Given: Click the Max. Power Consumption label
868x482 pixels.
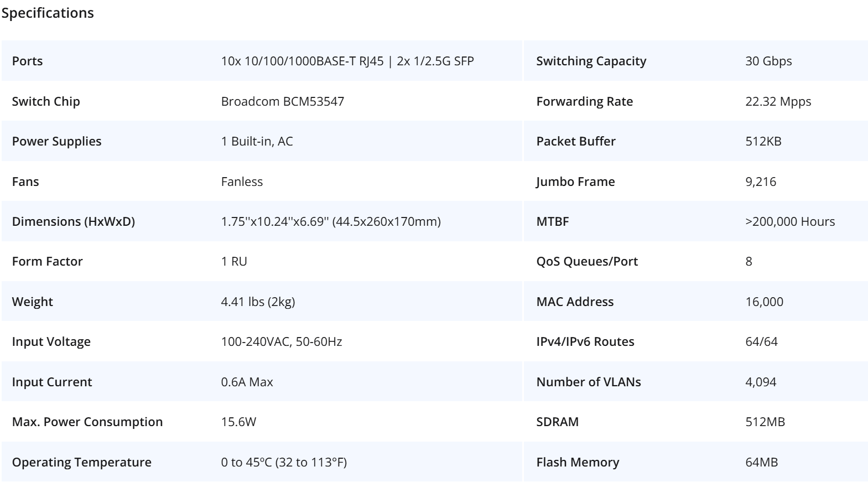Looking at the screenshot, I should (x=87, y=422).
